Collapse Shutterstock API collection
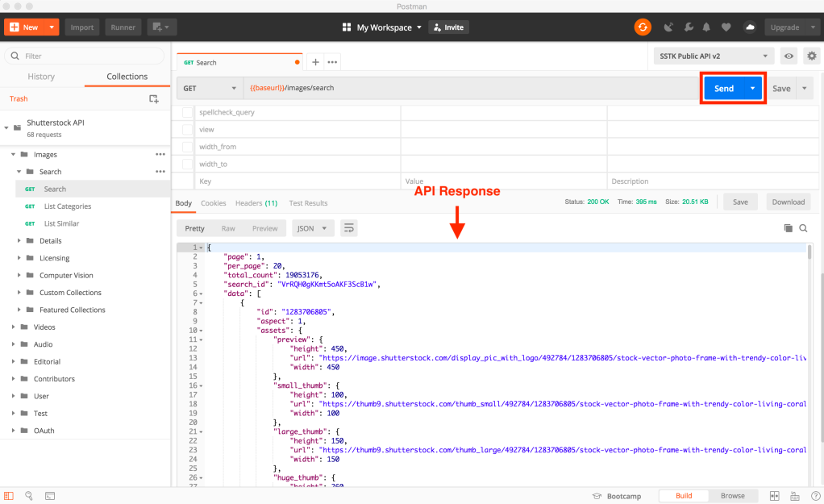Screen dimensions: 824x504 pos(6,127)
